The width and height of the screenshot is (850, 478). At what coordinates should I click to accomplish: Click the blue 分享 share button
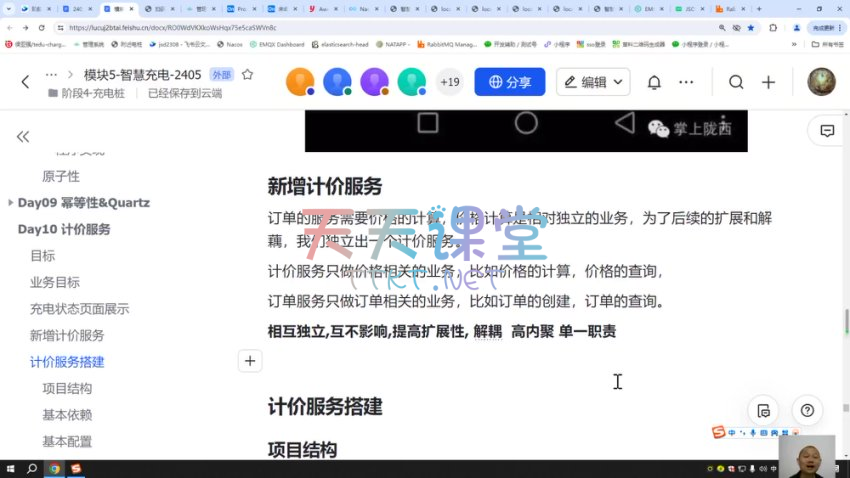[x=510, y=82]
